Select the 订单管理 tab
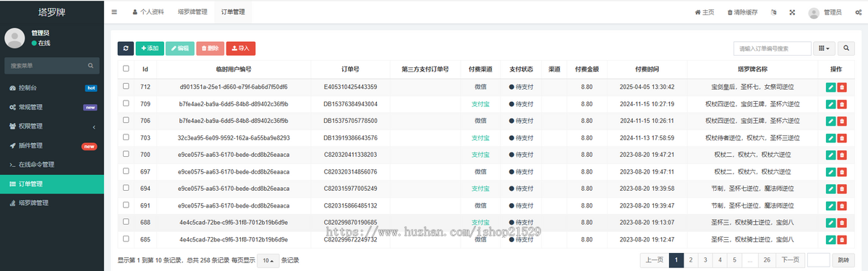868x271 pixels. click(x=232, y=12)
